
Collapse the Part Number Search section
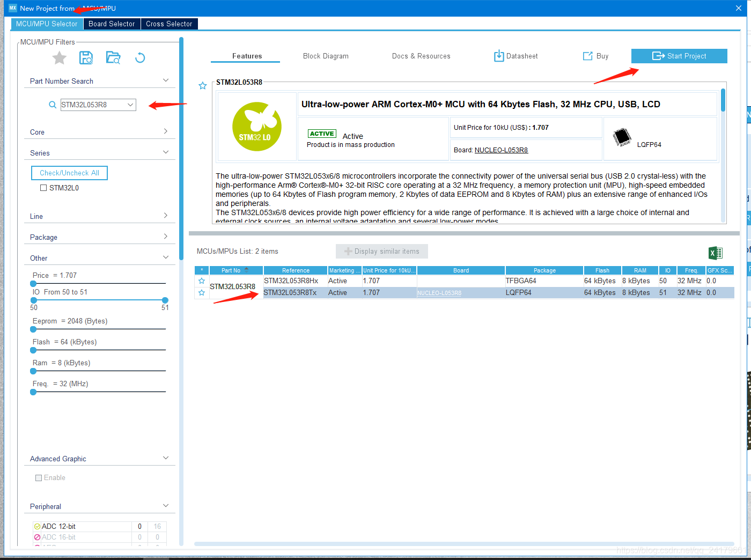click(166, 80)
